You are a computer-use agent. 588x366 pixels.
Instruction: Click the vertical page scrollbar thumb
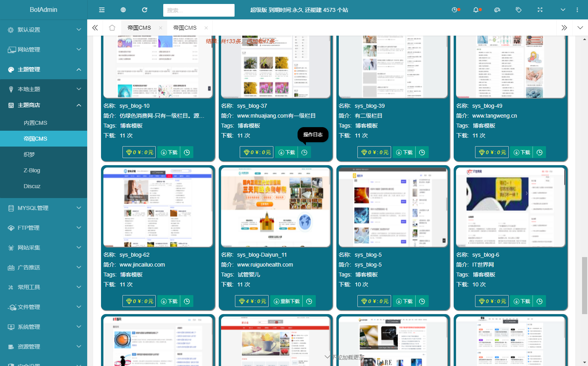584,285
